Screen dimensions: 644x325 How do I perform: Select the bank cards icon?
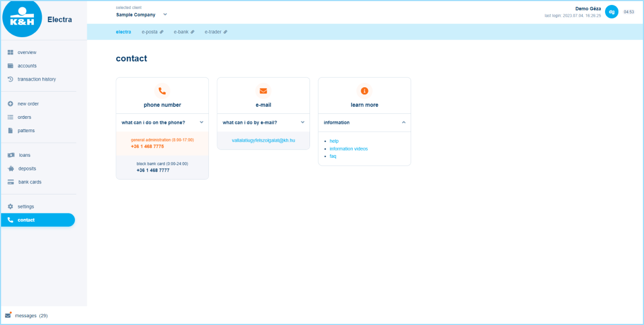click(x=9, y=182)
